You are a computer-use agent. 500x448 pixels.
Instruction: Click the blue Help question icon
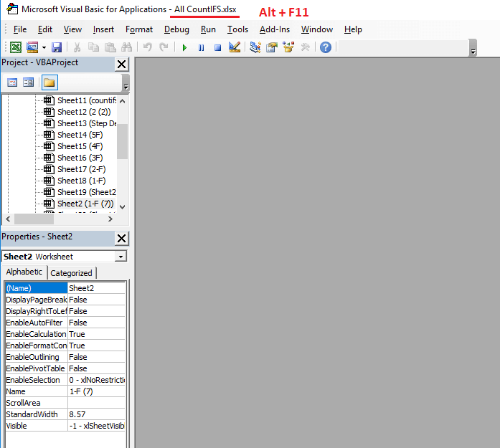(326, 47)
